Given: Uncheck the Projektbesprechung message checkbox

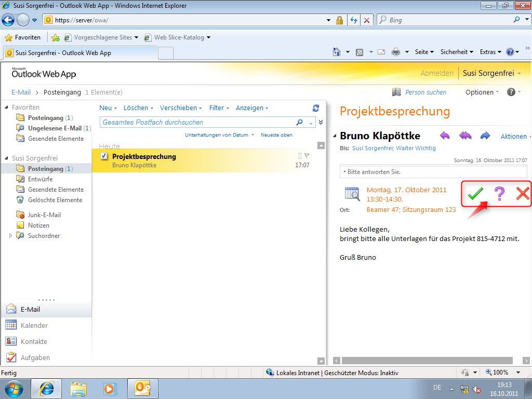Looking at the screenshot, I should click(104, 156).
